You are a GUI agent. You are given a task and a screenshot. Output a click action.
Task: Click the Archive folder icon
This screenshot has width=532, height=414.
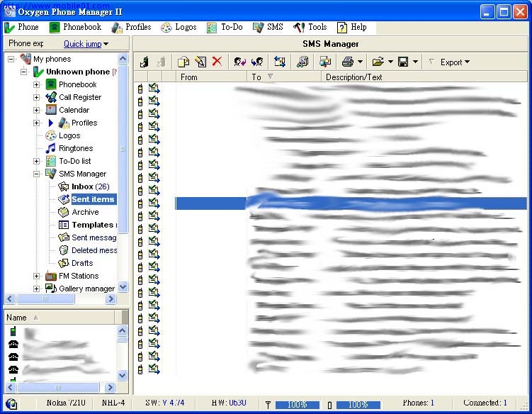coord(64,212)
